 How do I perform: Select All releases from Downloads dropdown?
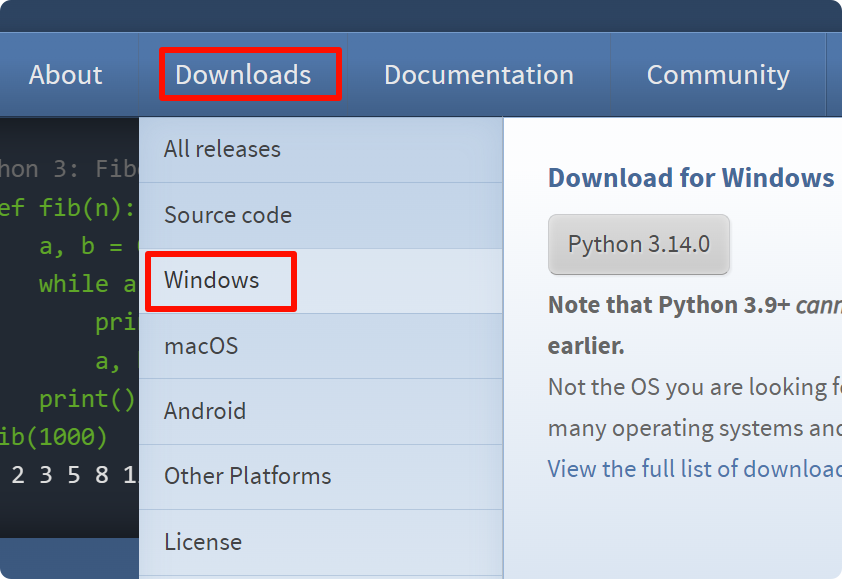[x=222, y=149]
